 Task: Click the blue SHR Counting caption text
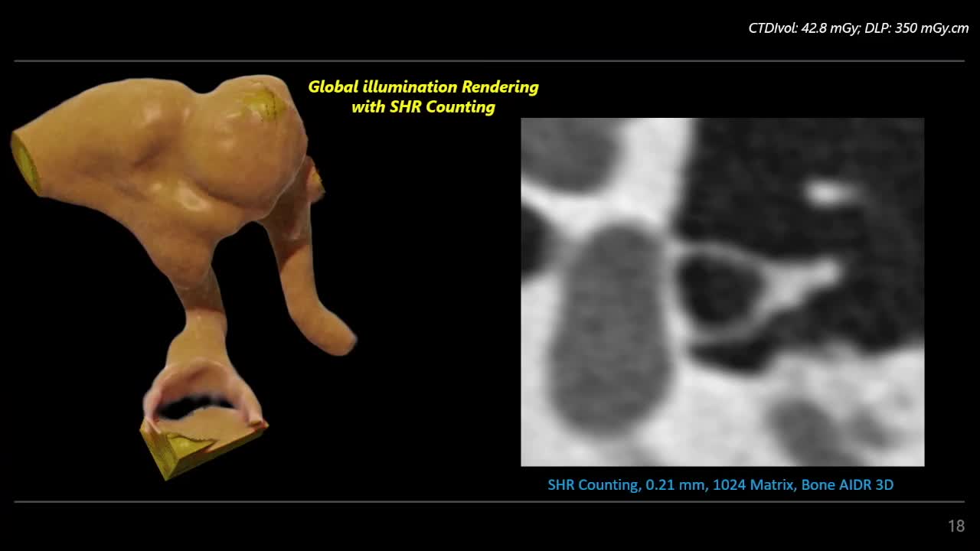tap(720, 484)
